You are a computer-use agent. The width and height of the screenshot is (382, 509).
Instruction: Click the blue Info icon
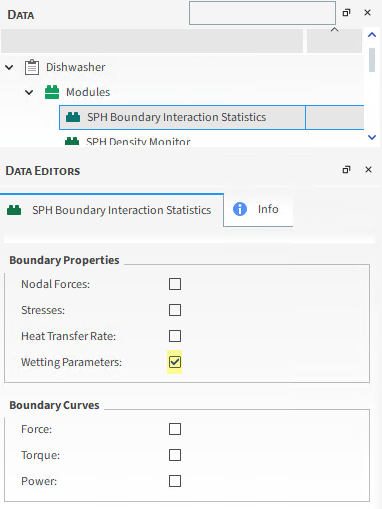pyautogui.click(x=240, y=209)
